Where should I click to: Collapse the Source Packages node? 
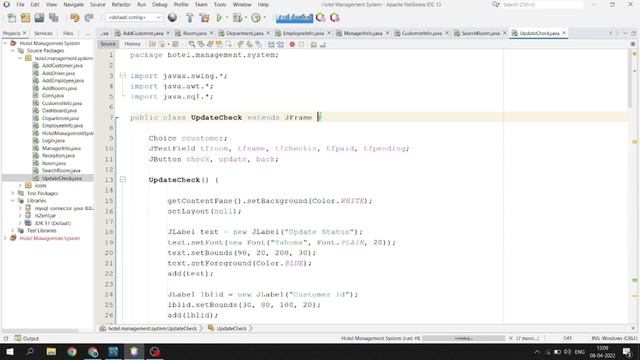[13, 51]
